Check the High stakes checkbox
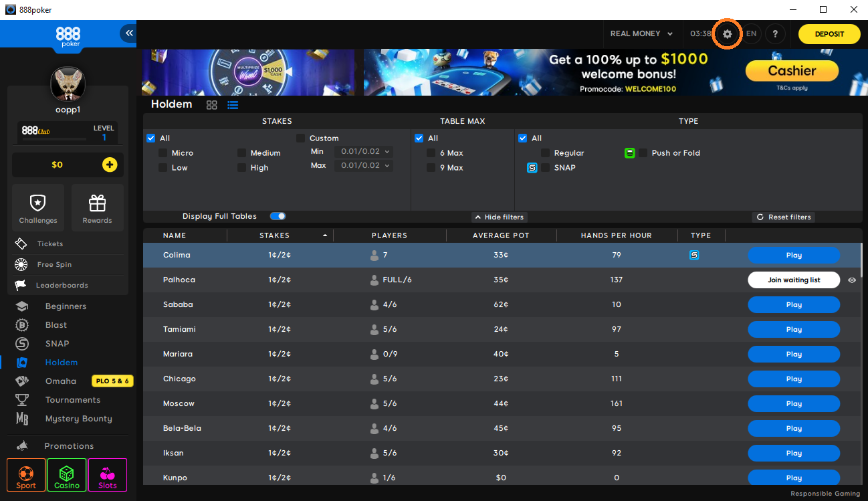This screenshot has width=868, height=501. click(x=242, y=167)
